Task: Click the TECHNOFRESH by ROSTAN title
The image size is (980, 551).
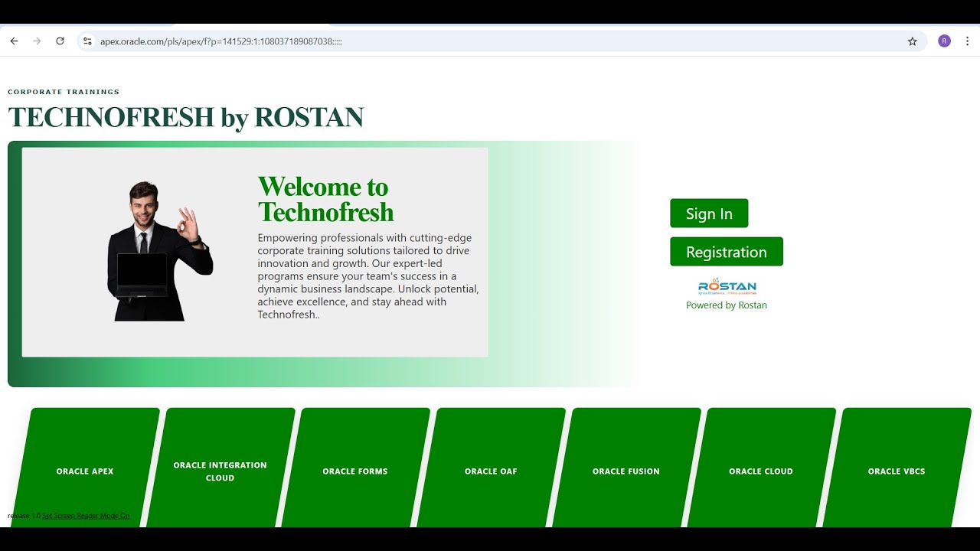Action: pyautogui.click(x=185, y=117)
